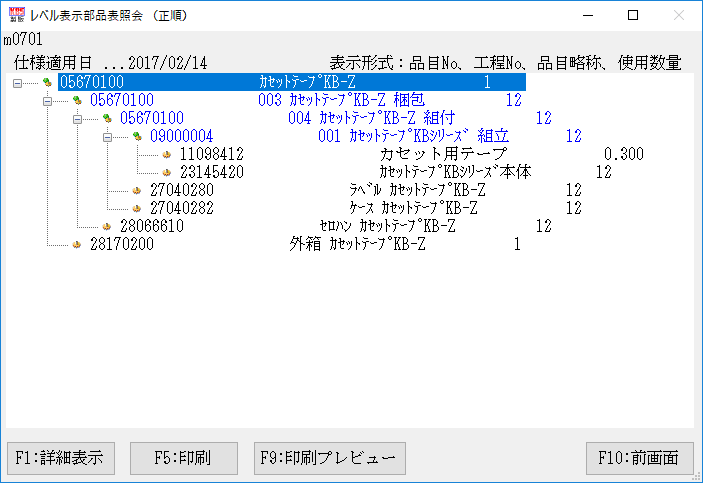Open F9:印刷プレビュー
The height and width of the screenshot is (483, 703).
pyautogui.click(x=330, y=458)
